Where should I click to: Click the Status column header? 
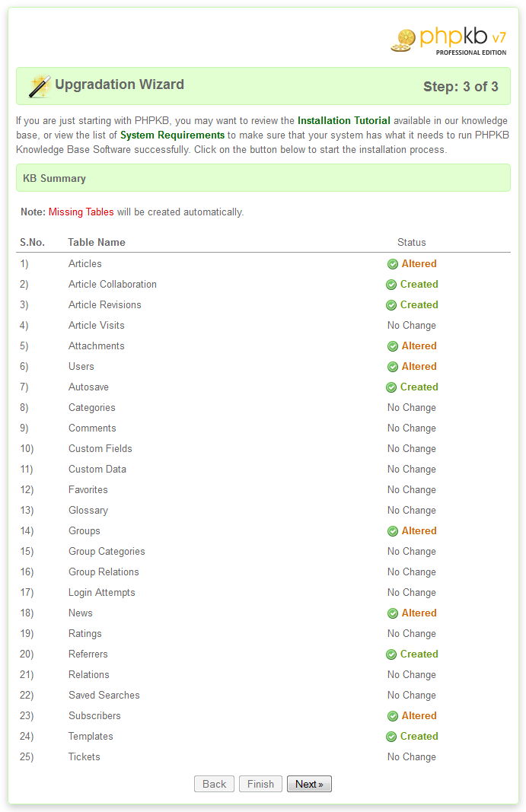click(x=412, y=243)
